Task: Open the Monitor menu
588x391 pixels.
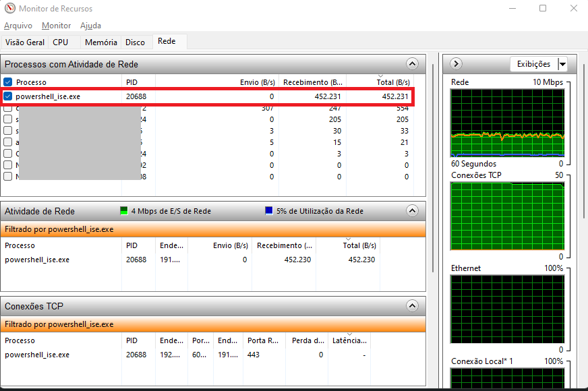Action: [x=56, y=26]
